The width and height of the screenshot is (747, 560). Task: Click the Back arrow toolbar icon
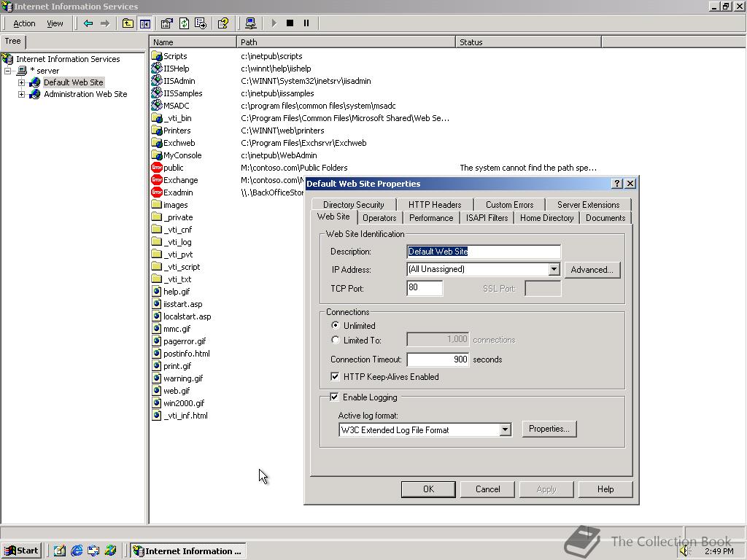88,23
